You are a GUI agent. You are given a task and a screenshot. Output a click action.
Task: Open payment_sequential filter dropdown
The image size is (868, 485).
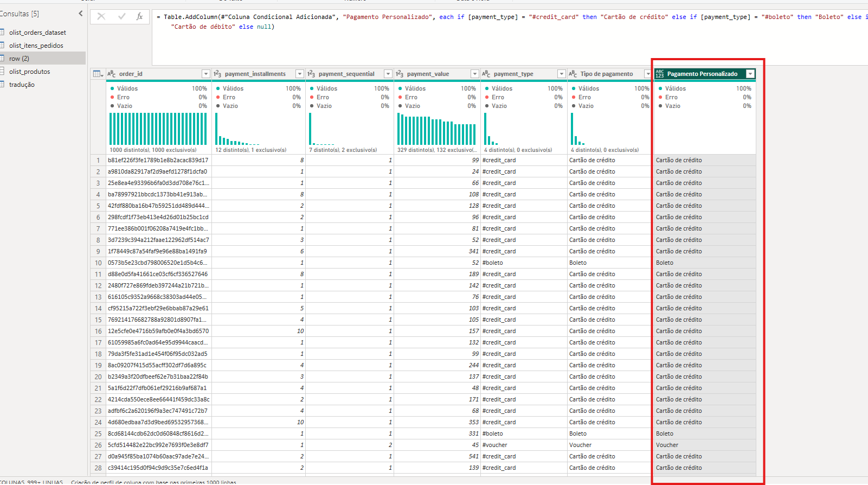coord(388,74)
